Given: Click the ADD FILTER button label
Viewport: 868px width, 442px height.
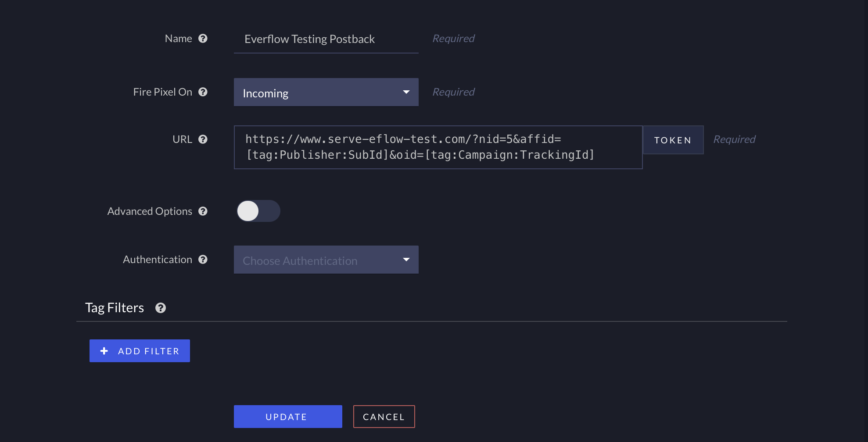Looking at the screenshot, I should pyautogui.click(x=149, y=351).
